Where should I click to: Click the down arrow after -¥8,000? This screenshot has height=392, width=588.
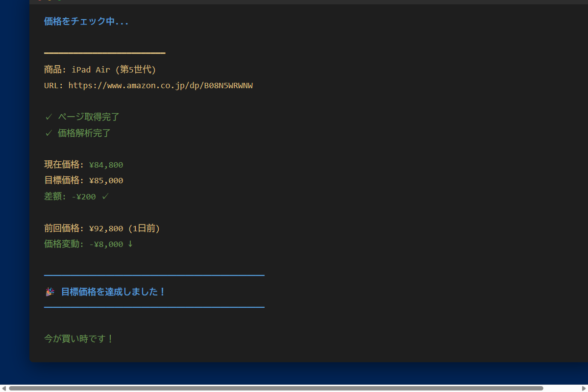point(130,244)
